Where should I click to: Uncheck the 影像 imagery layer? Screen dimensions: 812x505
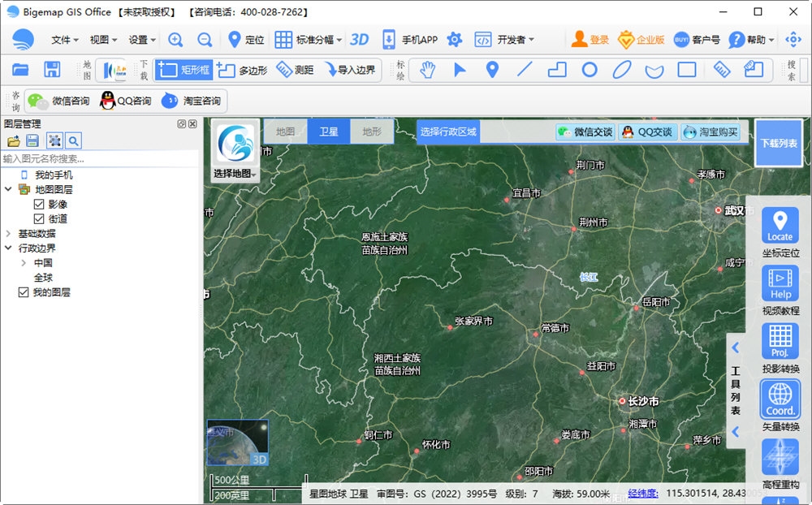click(40, 203)
